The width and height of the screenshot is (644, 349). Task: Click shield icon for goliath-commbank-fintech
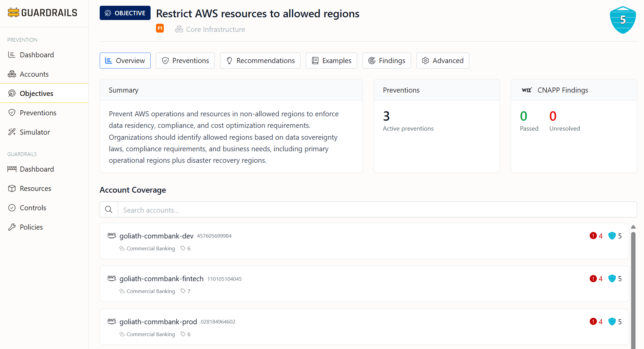pyautogui.click(x=612, y=278)
